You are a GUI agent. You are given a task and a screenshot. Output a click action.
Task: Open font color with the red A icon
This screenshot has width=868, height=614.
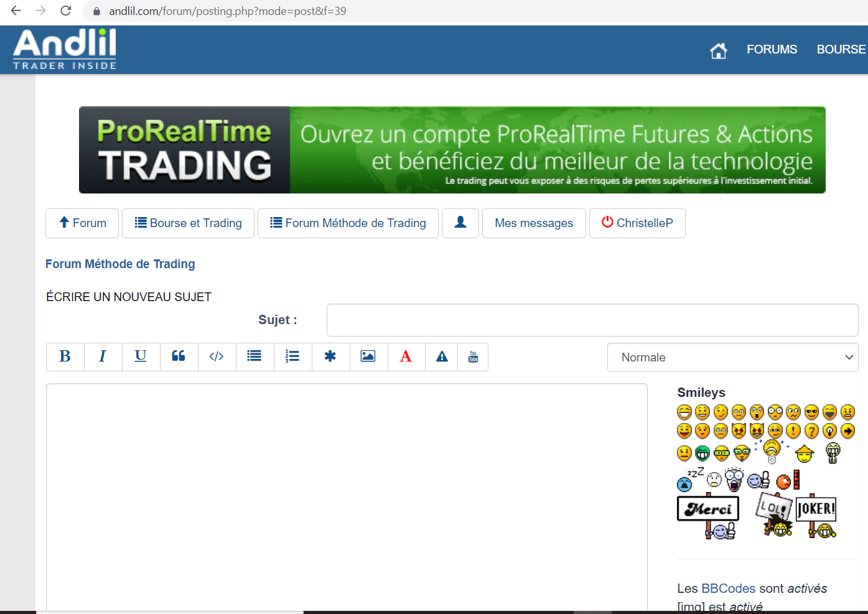pyautogui.click(x=406, y=357)
